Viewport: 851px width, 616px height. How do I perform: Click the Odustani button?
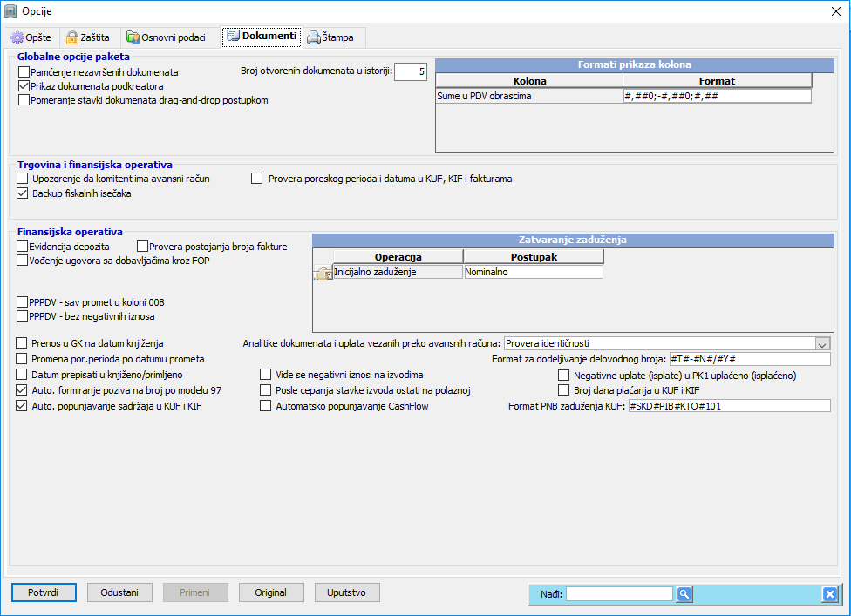pyautogui.click(x=119, y=592)
